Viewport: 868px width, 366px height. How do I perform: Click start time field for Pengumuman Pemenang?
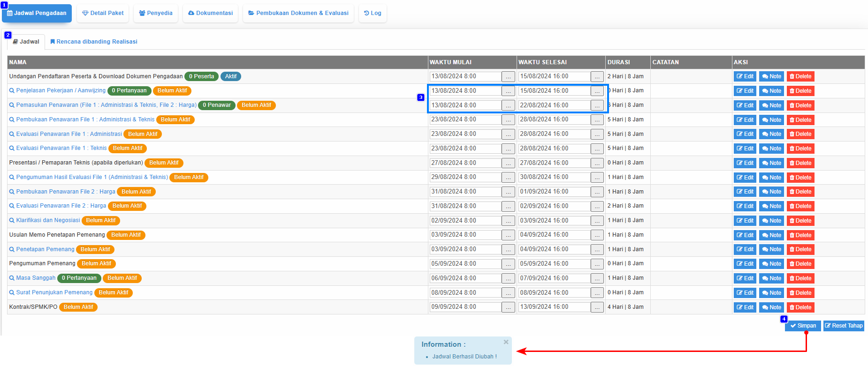(465, 264)
